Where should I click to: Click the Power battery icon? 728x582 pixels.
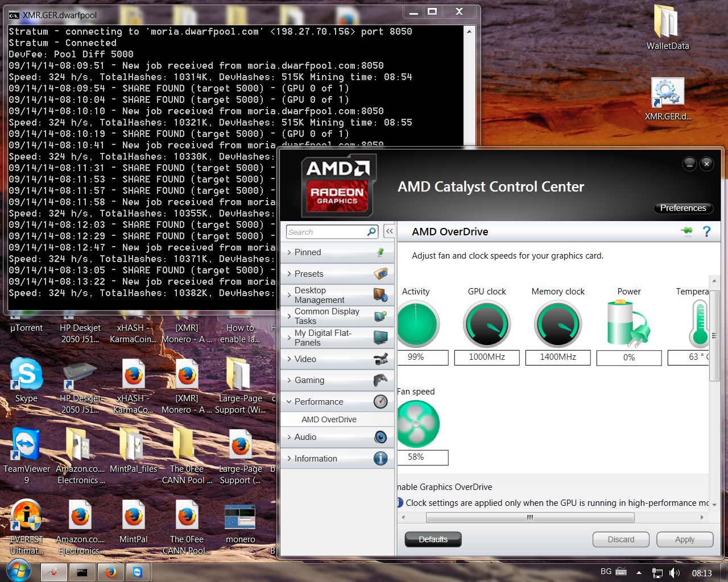click(628, 324)
